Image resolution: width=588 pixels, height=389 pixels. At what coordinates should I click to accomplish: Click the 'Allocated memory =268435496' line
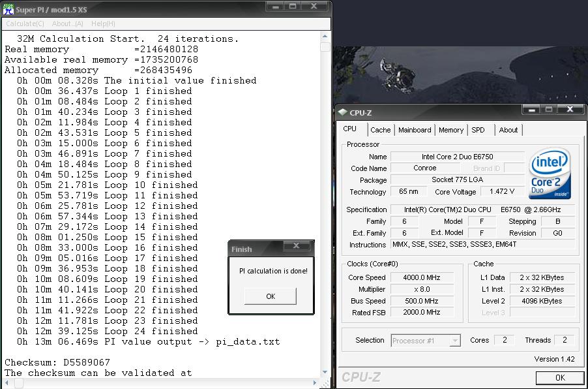(98, 70)
